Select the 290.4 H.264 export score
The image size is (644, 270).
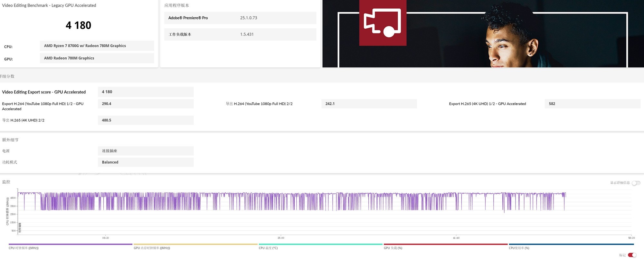click(146, 104)
